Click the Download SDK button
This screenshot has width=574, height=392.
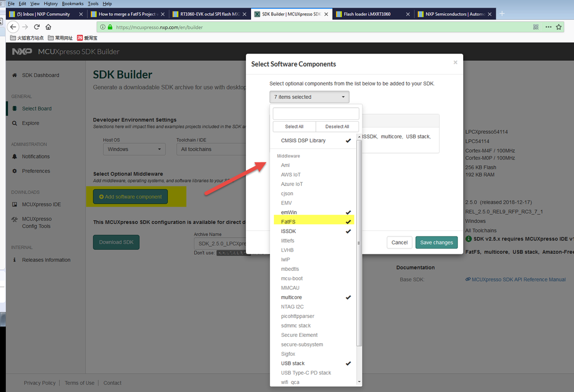[x=116, y=242]
